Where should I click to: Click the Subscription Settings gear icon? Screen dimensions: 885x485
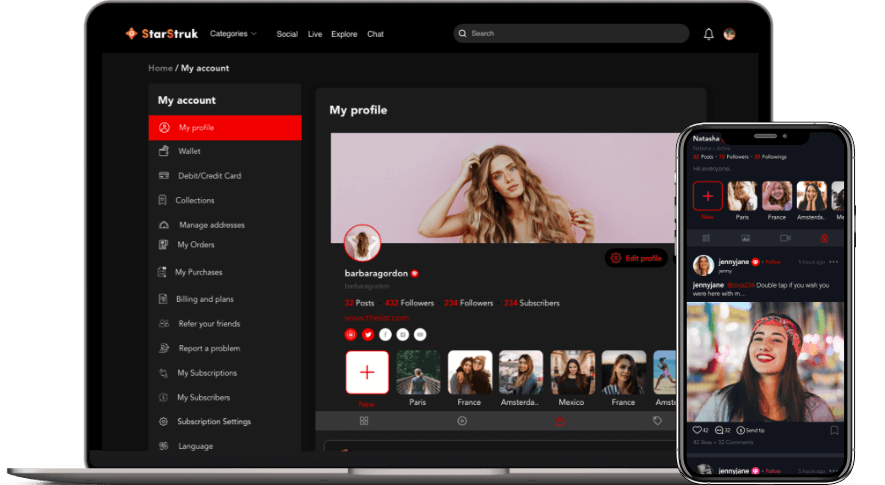[163, 422]
